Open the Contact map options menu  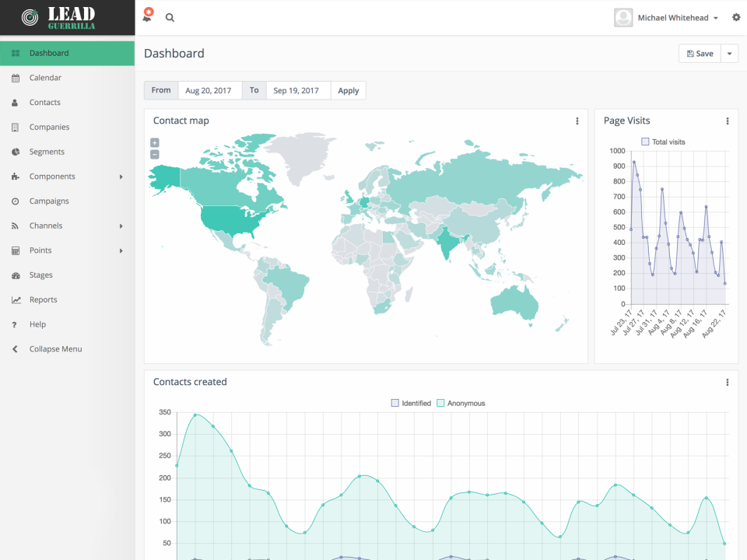577,121
